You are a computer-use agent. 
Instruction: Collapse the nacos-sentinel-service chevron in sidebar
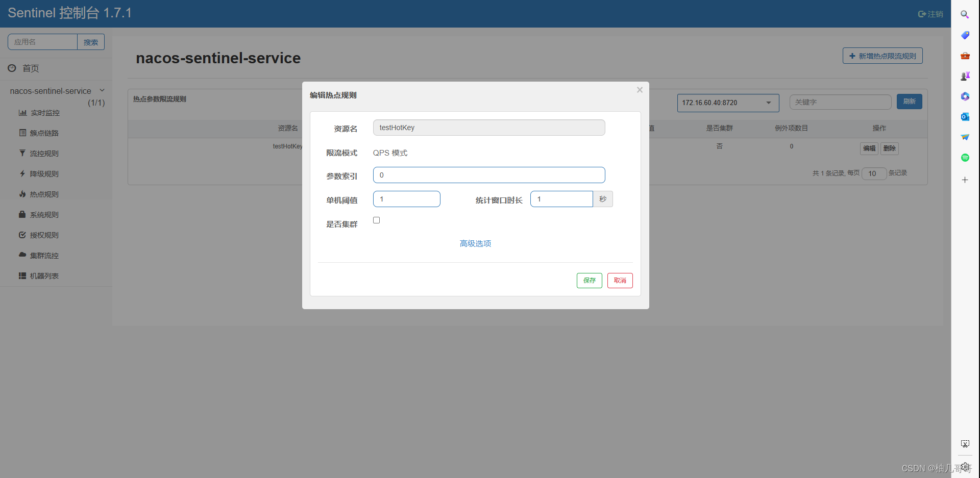(102, 90)
